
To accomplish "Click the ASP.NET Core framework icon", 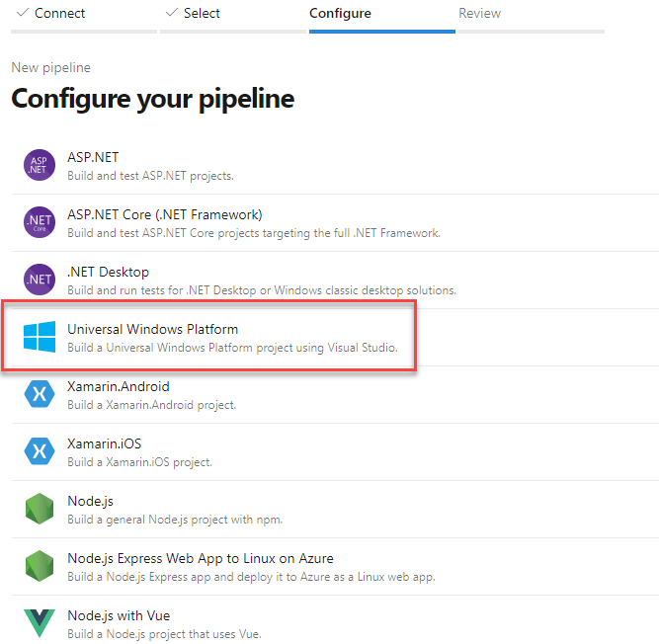I will pyautogui.click(x=40, y=222).
